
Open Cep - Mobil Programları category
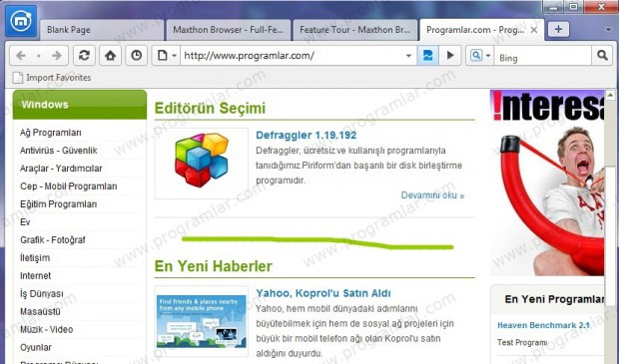[x=68, y=186]
